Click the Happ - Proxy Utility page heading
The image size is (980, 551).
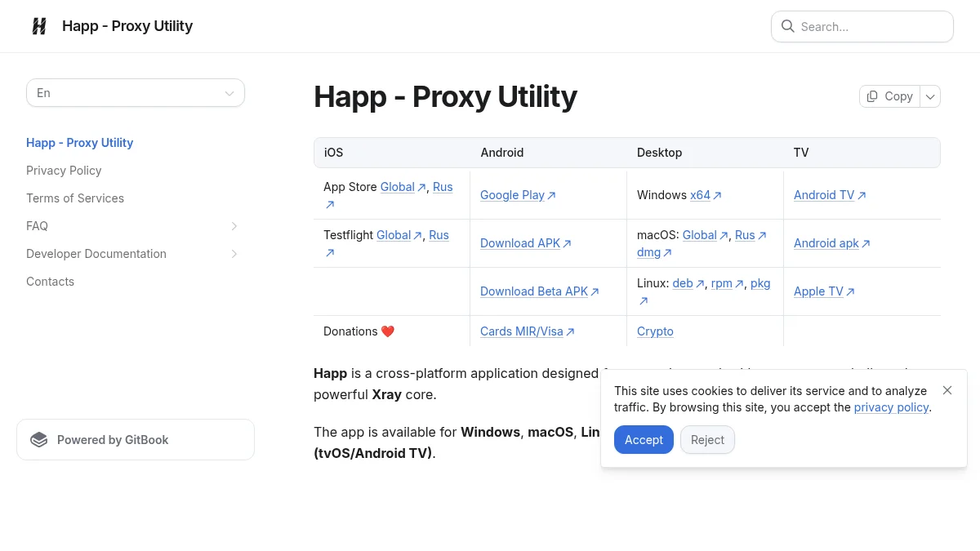pos(445,96)
